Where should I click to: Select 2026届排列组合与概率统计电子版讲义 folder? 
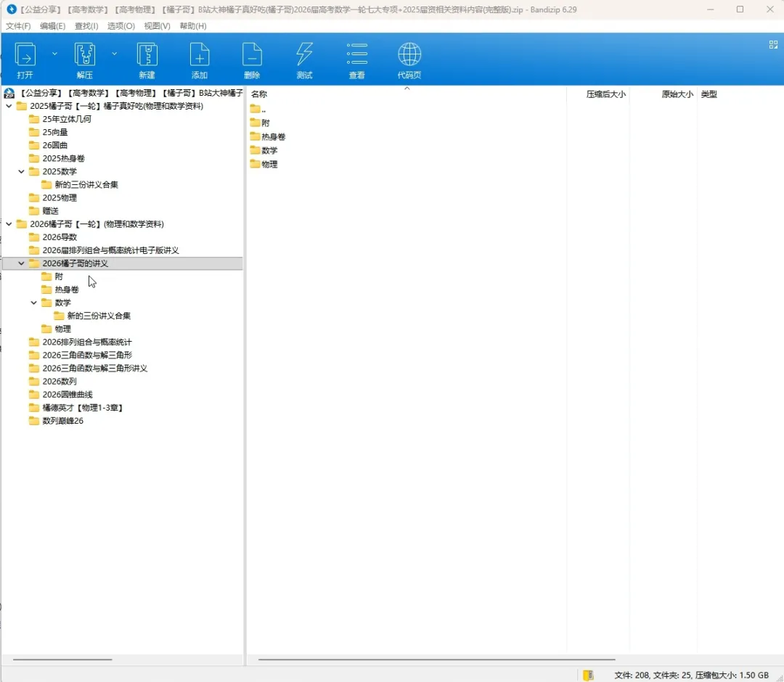104,250
